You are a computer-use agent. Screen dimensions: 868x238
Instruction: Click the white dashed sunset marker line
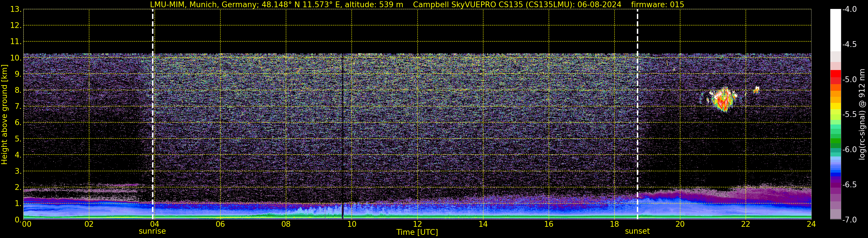click(x=637, y=114)
